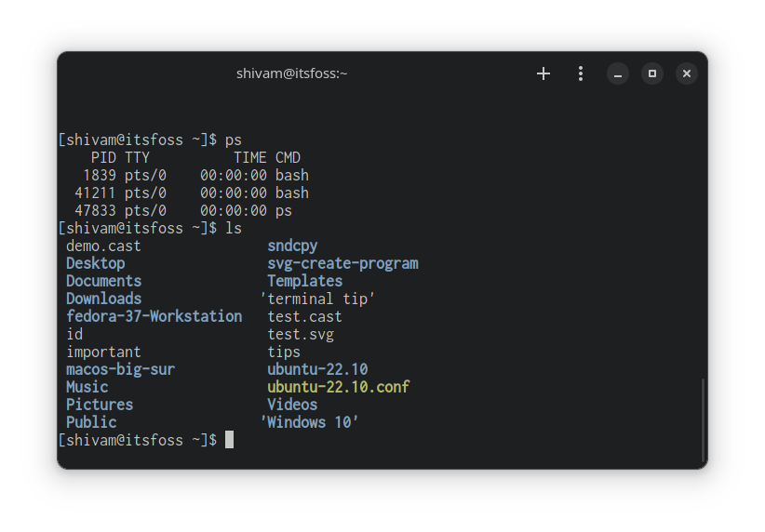Click the ubuntu-22.10.conf file name

pos(338,387)
